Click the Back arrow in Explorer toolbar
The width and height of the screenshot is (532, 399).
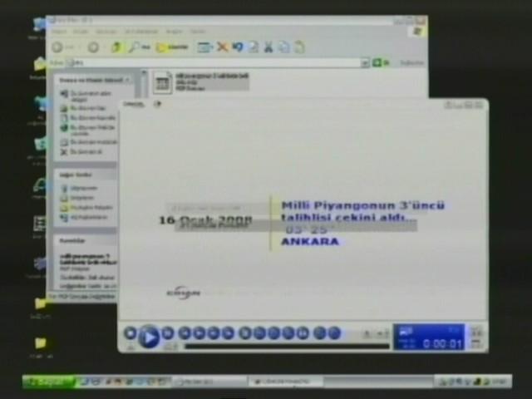[57, 47]
